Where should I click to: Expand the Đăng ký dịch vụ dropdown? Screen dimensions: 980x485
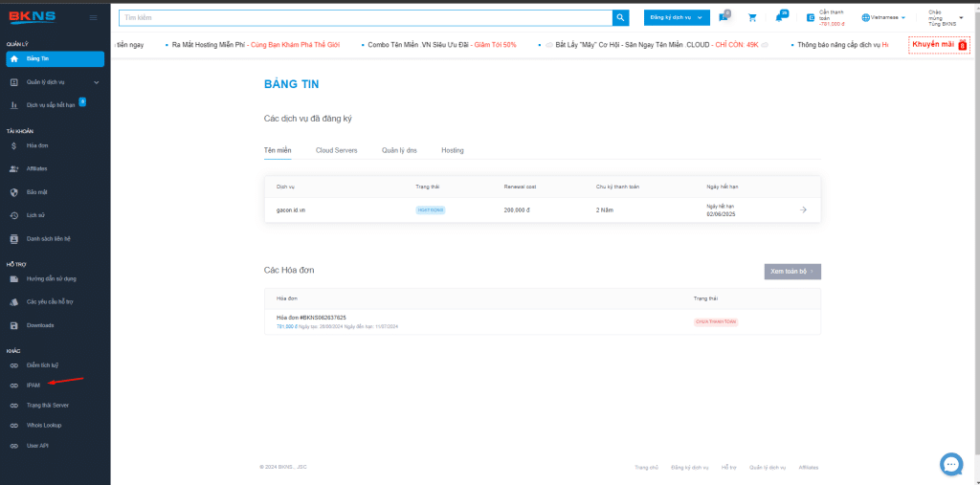click(677, 18)
